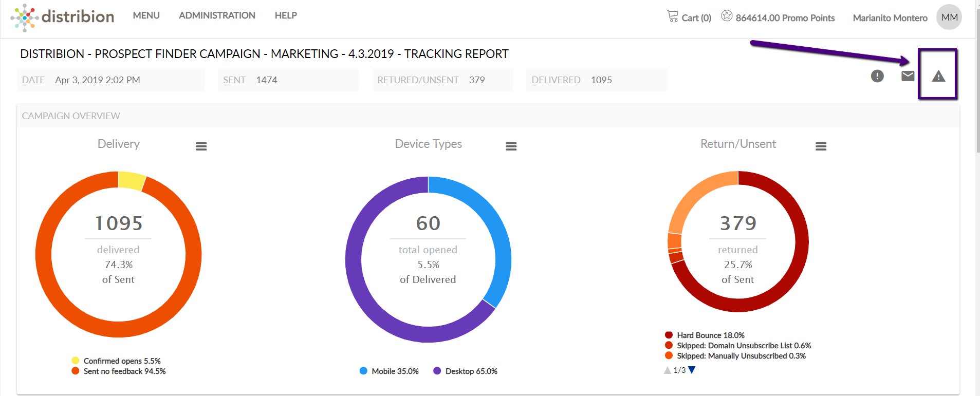The image size is (980, 396).
Task: Click the Cart (0) link
Action: click(696, 18)
